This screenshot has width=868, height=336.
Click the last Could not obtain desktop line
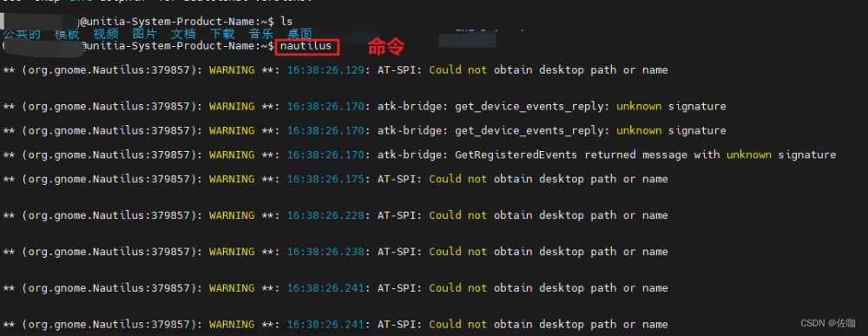[x=335, y=324]
